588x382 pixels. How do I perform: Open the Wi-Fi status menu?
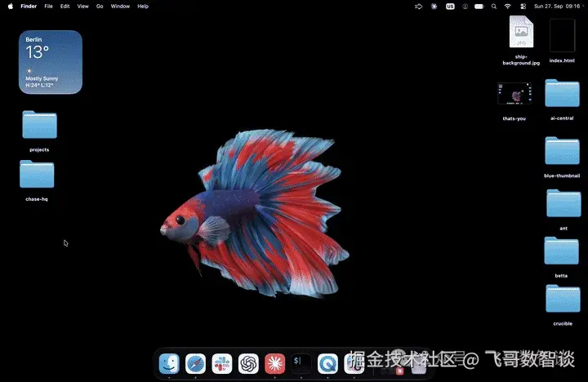pos(508,7)
